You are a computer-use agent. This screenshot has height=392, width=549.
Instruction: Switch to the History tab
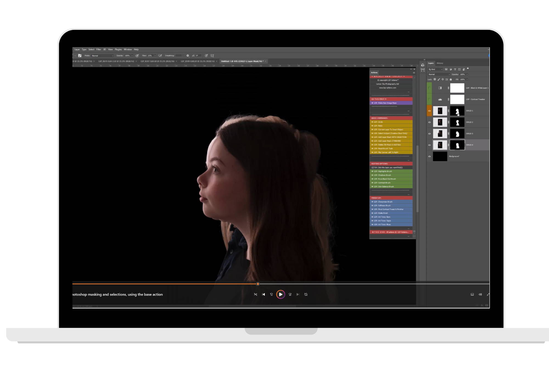click(x=440, y=63)
